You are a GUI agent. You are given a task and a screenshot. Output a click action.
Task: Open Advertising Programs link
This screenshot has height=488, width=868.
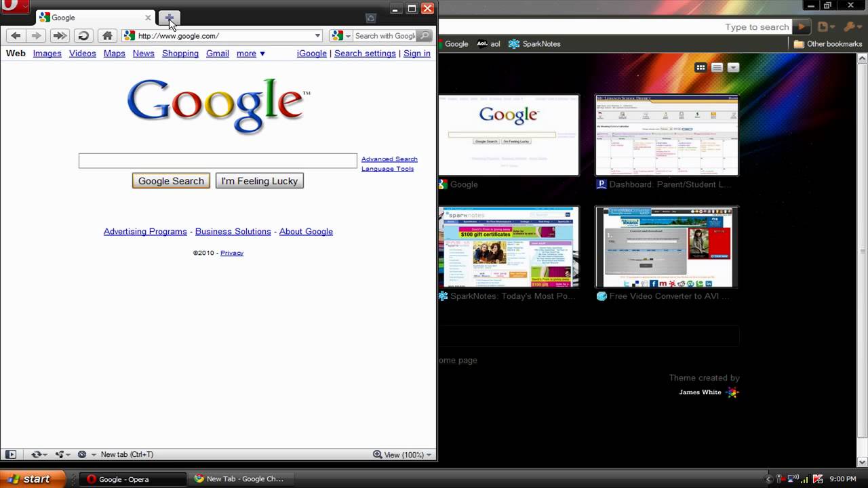[x=145, y=232]
